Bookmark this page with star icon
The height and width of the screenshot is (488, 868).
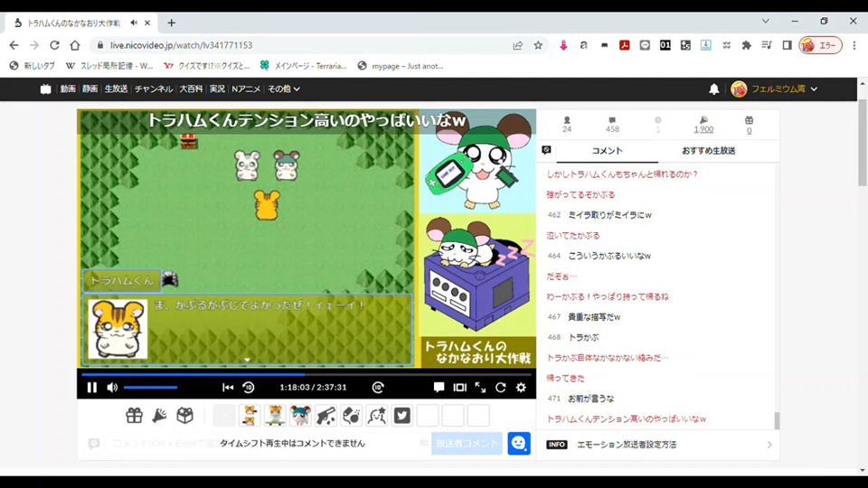538,45
